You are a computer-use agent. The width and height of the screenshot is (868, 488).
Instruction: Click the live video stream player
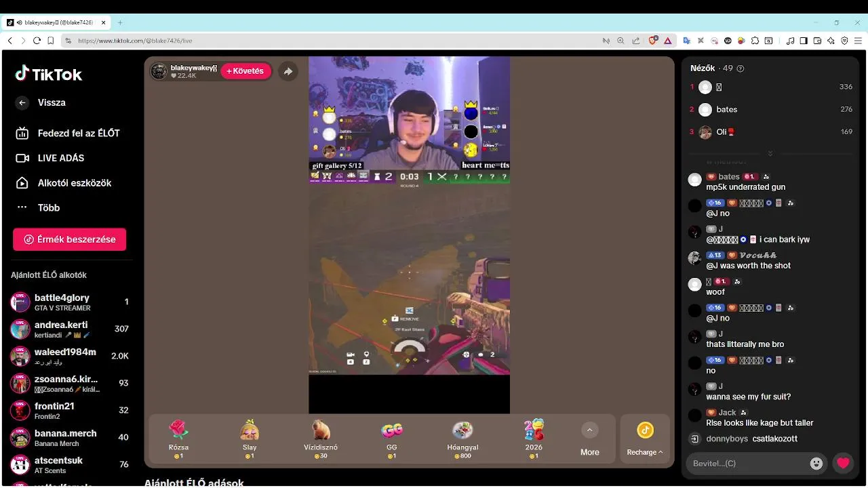click(409, 235)
